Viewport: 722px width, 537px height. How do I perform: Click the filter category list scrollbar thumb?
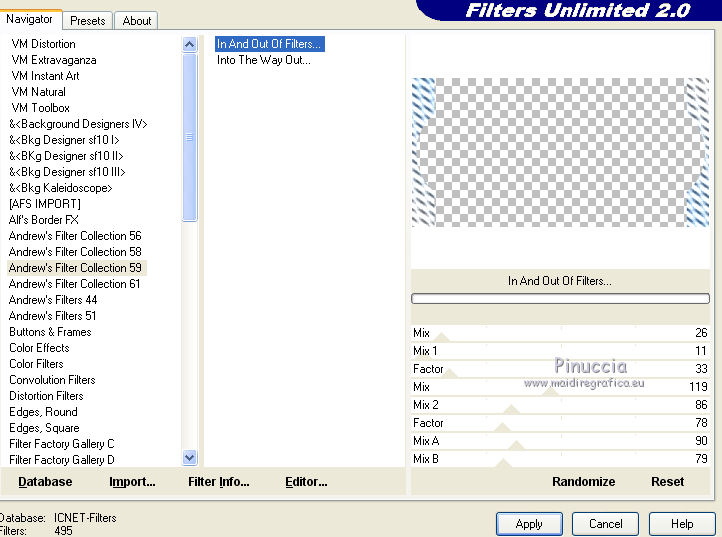tap(190, 137)
